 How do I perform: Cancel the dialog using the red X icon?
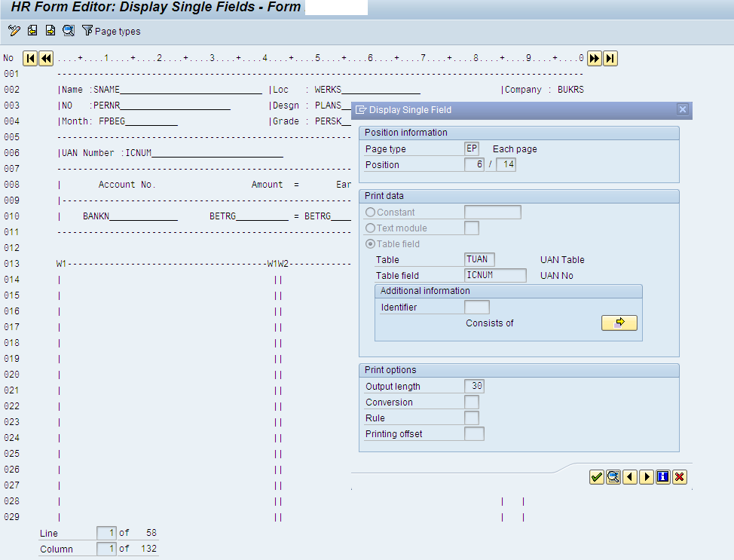(x=679, y=476)
